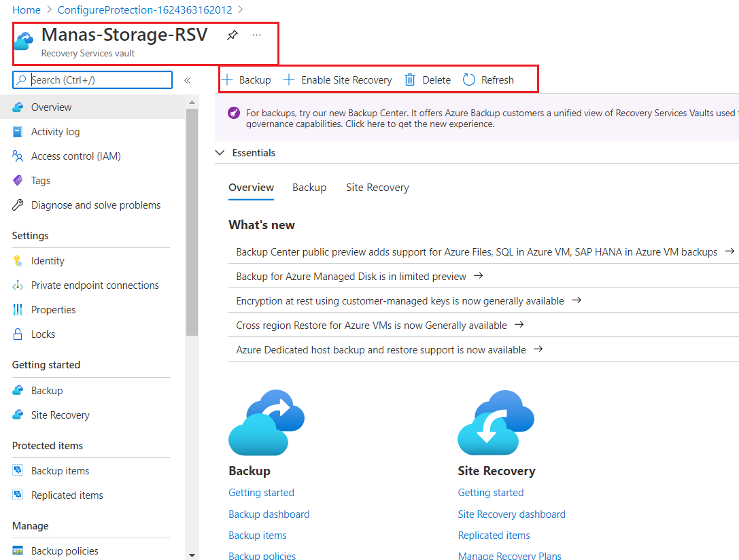The width and height of the screenshot is (739, 560).
Task: Open the Site Recovery dashboard link
Action: pos(511,514)
